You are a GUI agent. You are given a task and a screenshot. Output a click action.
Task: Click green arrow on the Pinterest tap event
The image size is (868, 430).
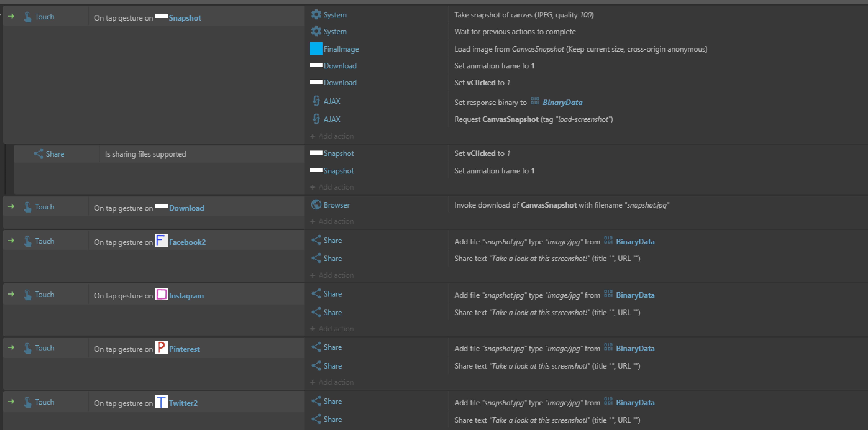pos(11,347)
